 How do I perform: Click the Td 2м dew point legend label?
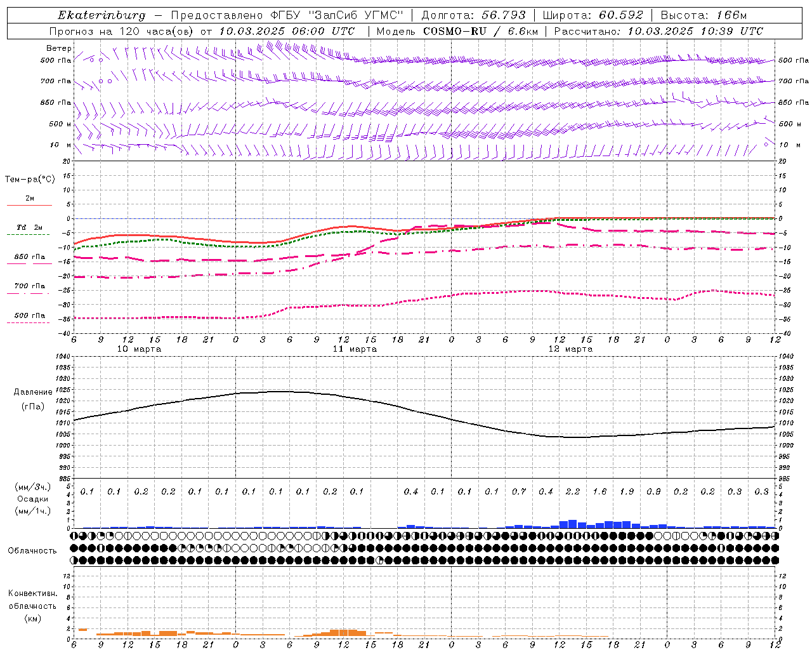tap(30, 227)
